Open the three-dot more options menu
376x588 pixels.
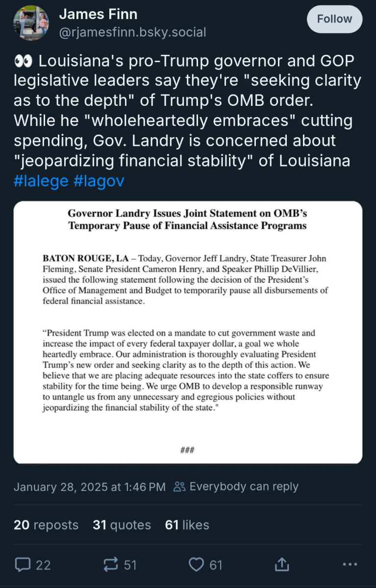(350, 564)
